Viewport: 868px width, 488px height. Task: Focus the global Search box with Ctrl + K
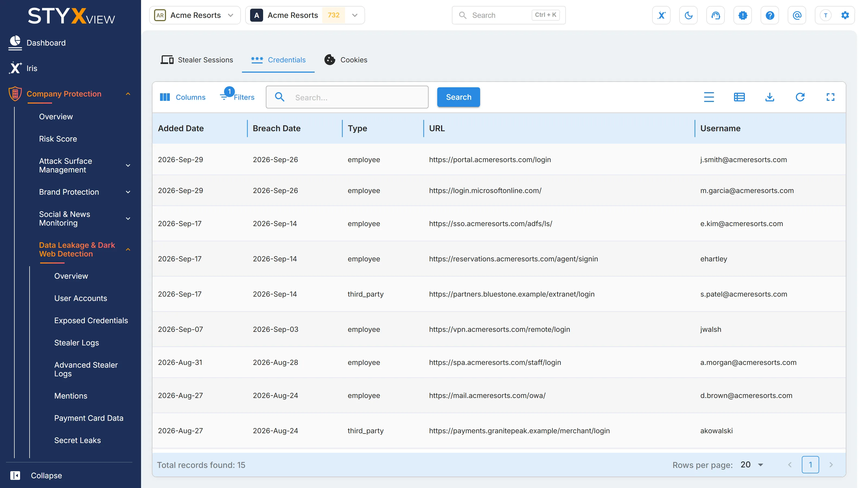pos(509,15)
